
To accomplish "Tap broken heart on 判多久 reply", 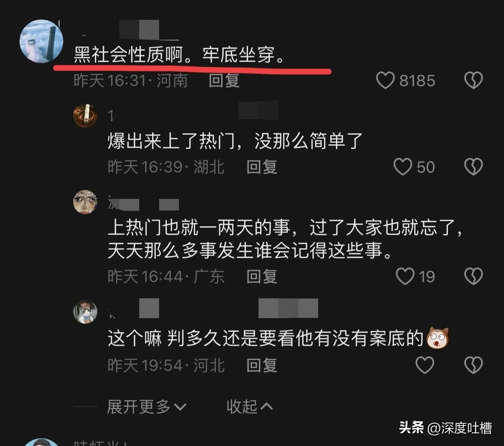I will pyautogui.click(x=473, y=365).
